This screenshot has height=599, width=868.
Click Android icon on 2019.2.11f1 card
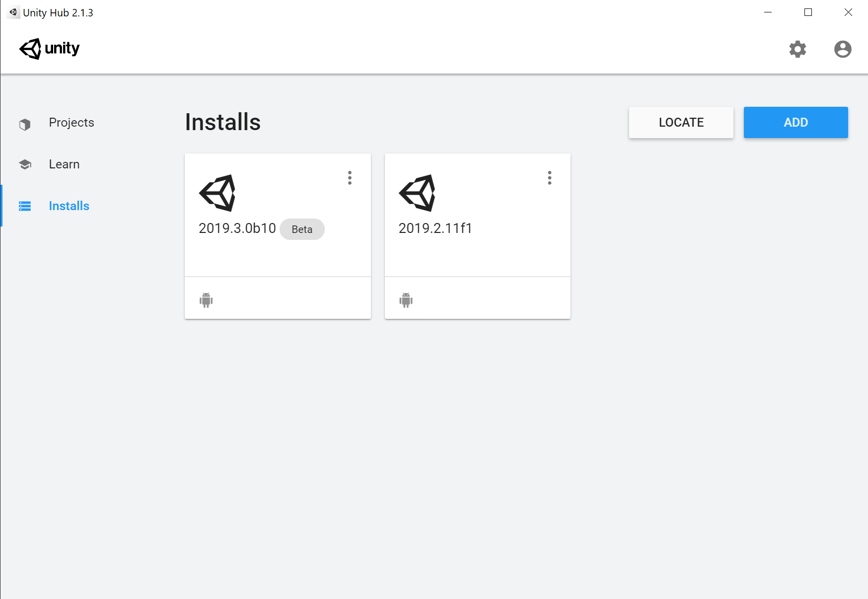406,300
